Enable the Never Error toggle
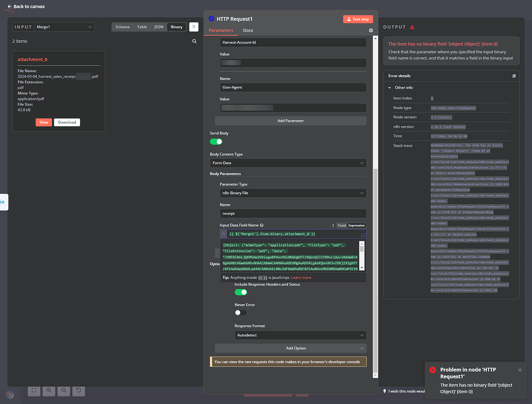The height and width of the screenshot is (404, 532). (240, 312)
